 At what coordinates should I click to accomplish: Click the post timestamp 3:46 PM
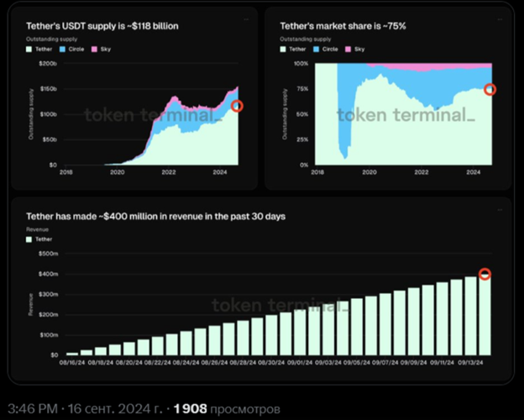click(33, 408)
